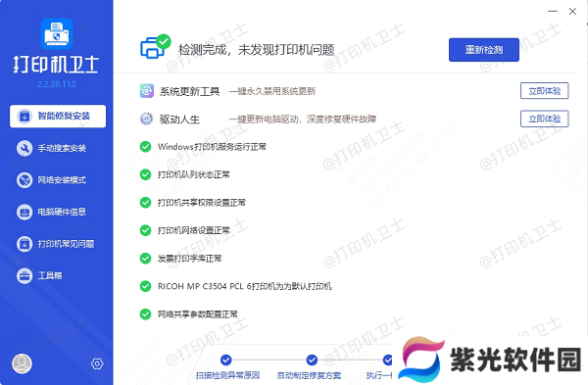Click the 驱动人生 gear icon
The image size is (588, 385).
click(x=147, y=120)
